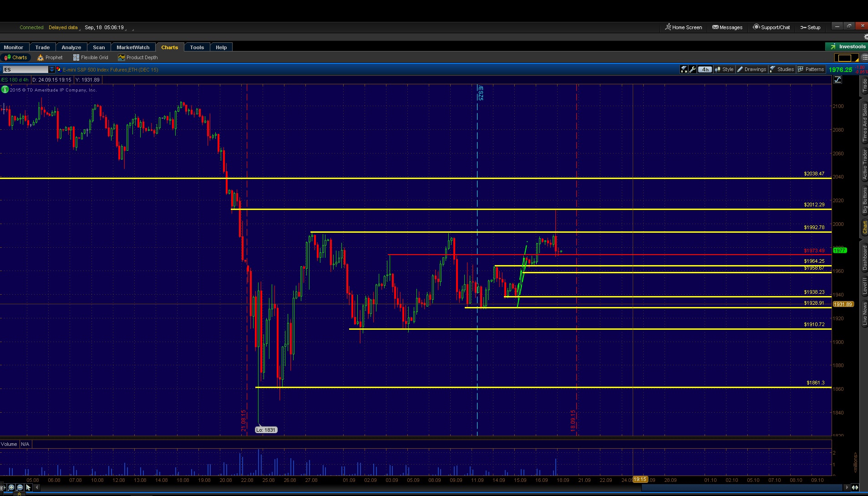Open chart settings wrench icon
868x496 pixels.
point(693,70)
